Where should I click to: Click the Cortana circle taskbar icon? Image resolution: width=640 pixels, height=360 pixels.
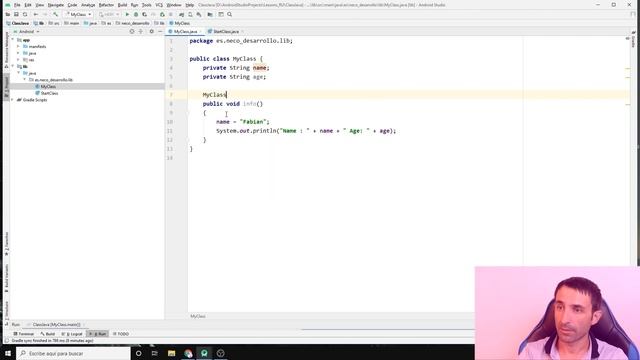pyautogui.click(x=138, y=353)
